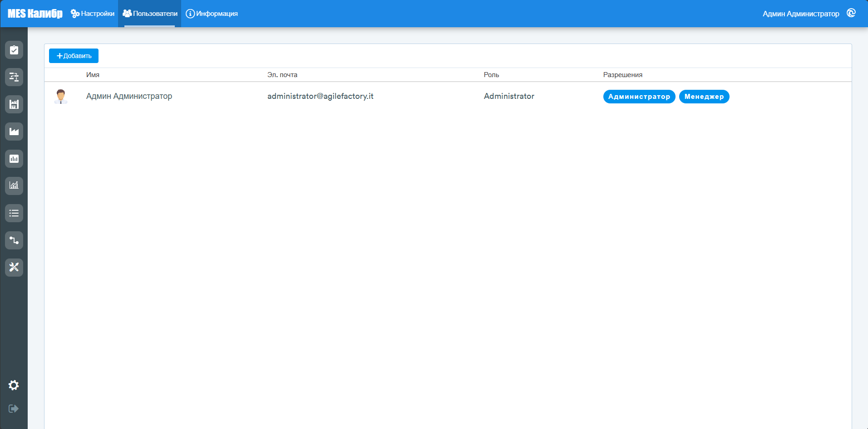Click the Админ Администратор avatar picture
This screenshot has width=868, height=429.
61,97
